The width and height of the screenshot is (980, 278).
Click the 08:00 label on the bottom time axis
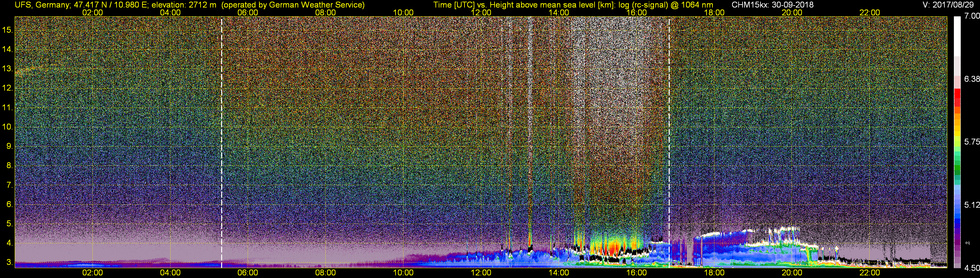326,273
